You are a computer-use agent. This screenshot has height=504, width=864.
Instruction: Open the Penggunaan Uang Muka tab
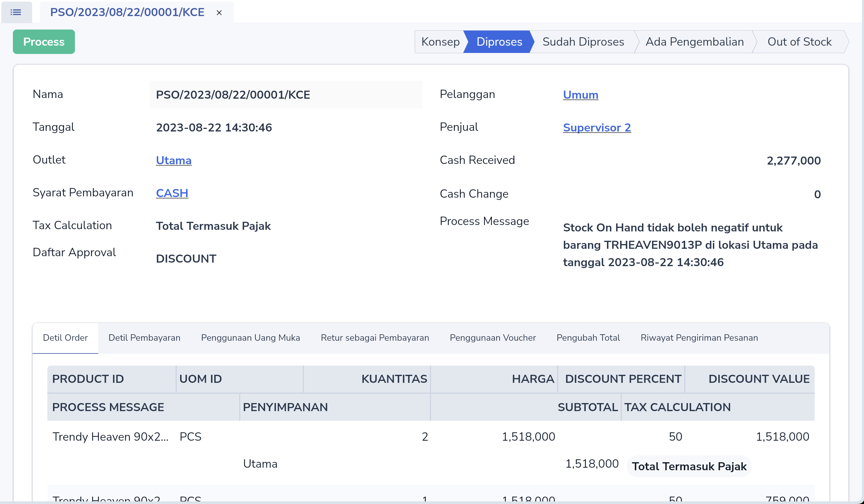(250, 338)
